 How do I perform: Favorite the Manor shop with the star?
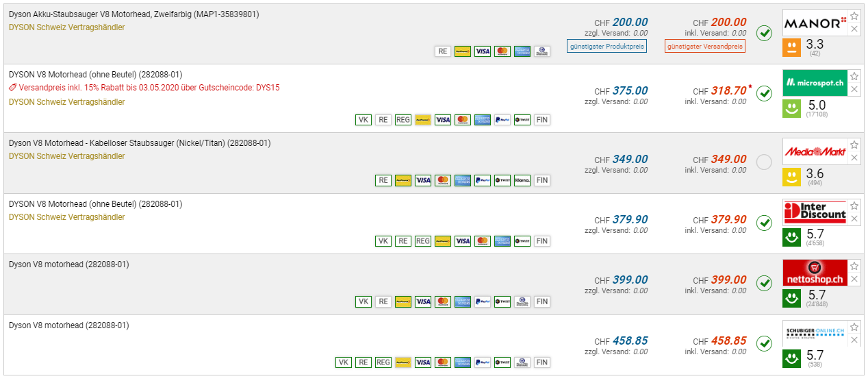(854, 16)
